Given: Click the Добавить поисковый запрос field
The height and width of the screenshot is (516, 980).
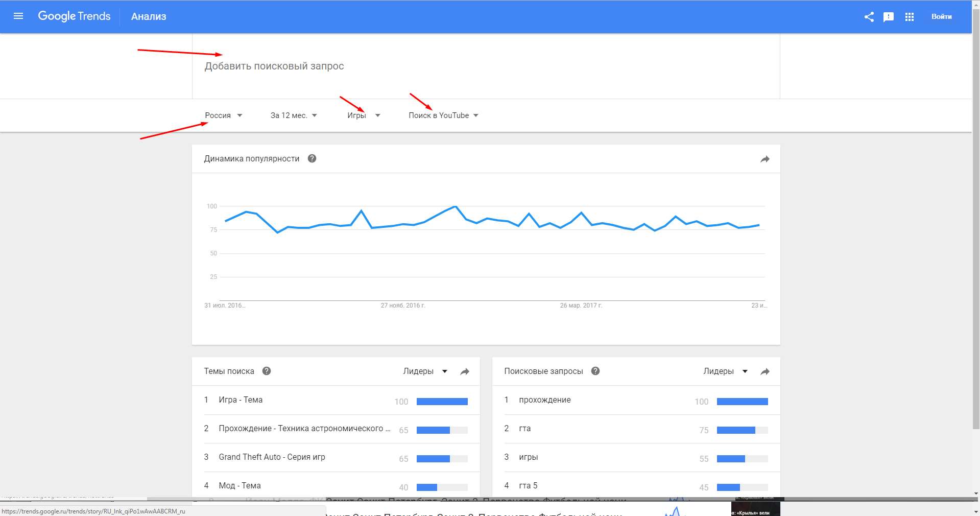Looking at the screenshot, I should coord(486,66).
